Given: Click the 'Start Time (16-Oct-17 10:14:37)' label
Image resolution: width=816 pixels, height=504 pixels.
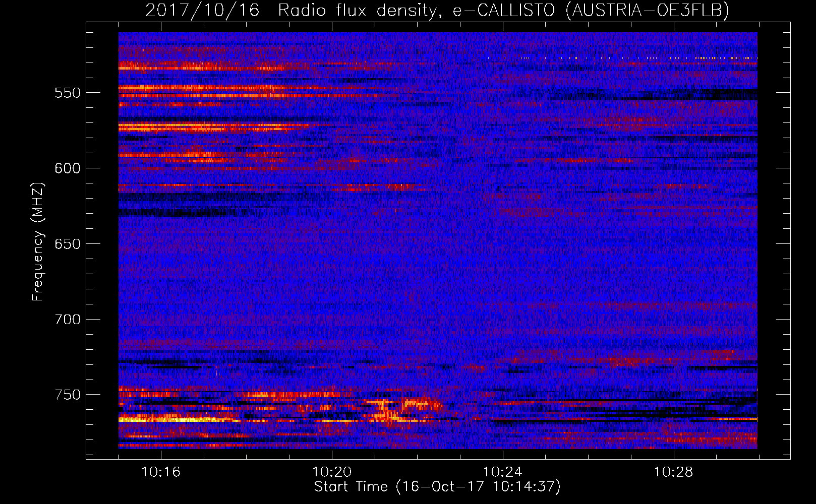Looking at the screenshot, I should [x=437, y=487].
